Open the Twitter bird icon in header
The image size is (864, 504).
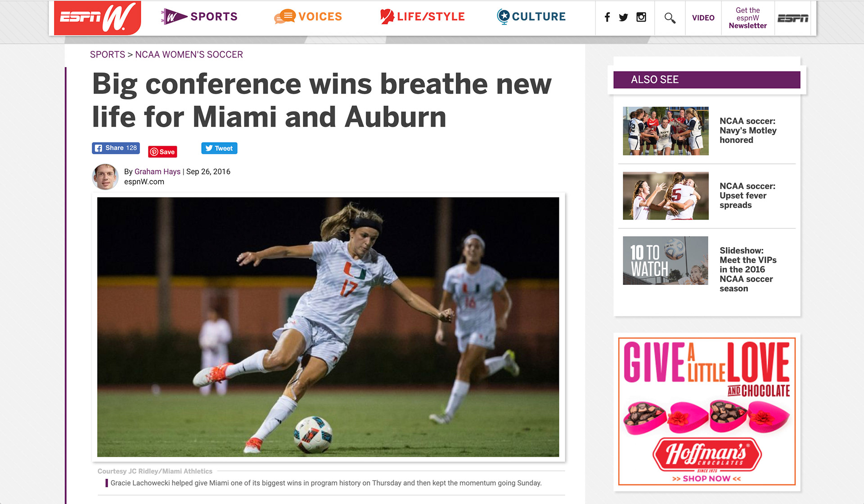(623, 18)
